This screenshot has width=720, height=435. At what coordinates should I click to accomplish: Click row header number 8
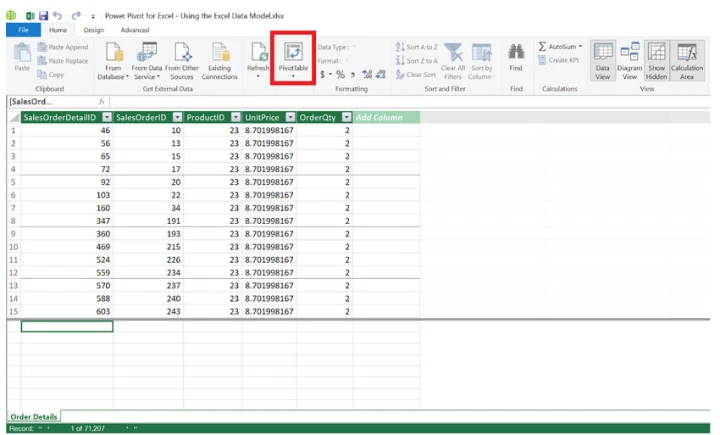pyautogui.click(x=13, y=221)
